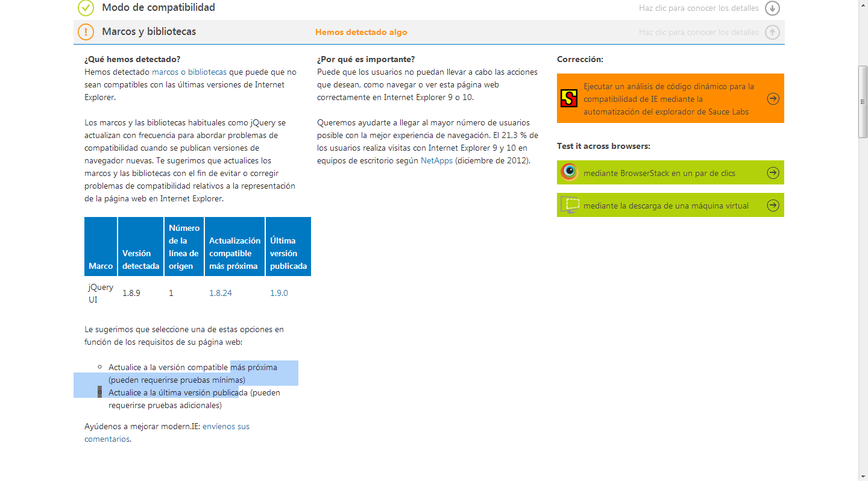Click the virtual machine download icon
The width and height of the screenshot is (868, 481).
(570, 205)
